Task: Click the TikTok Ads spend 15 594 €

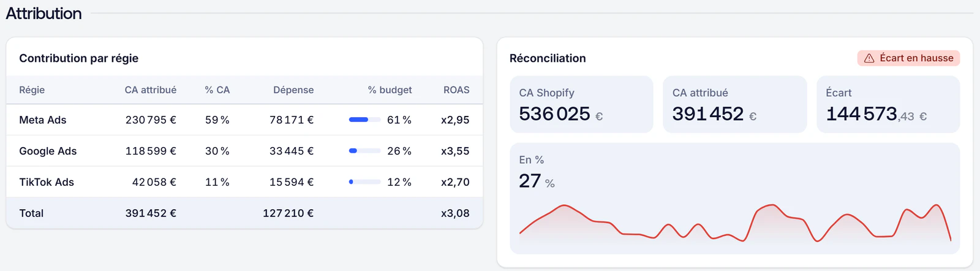Action: 292,182
